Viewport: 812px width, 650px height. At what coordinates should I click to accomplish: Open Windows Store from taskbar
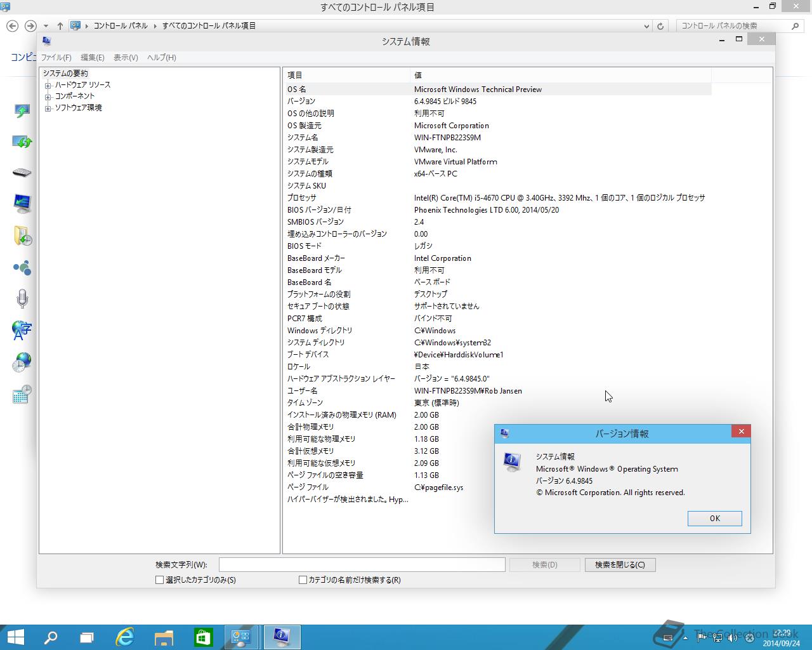[203, 637]
